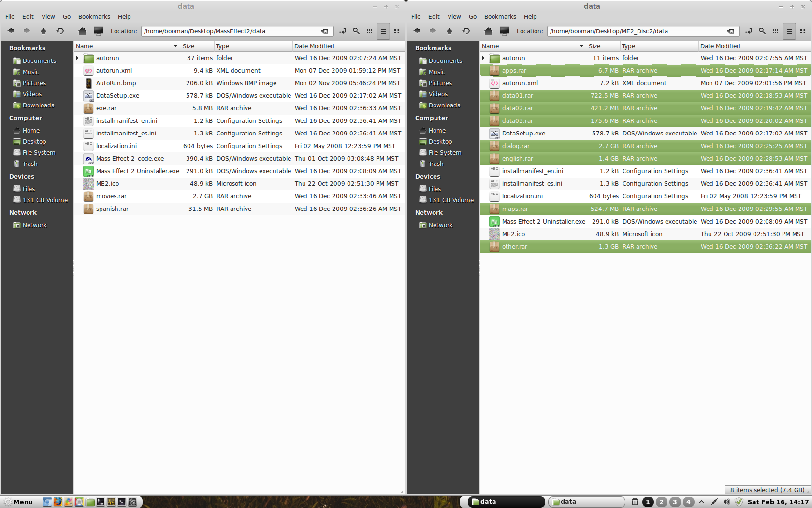Open the View menu in right window
The height and width of the screenshot is (508, 812).
pyautogui.click(x=454, y=16)
